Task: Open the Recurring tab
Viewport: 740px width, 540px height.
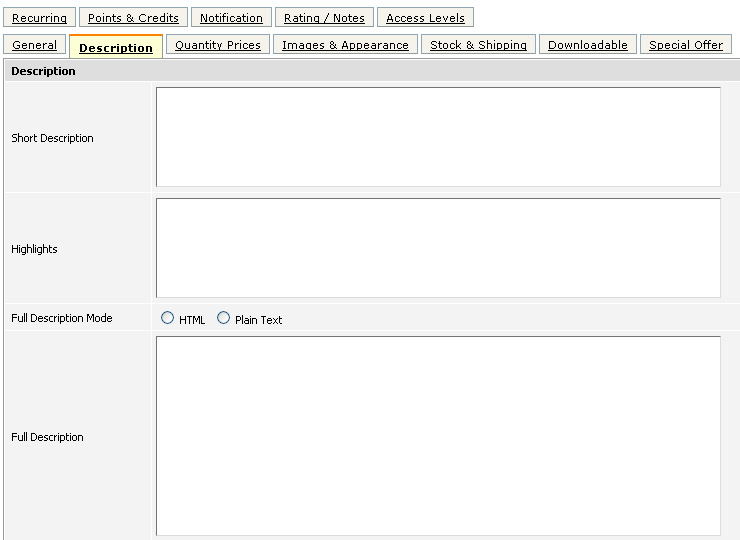Action: (39, 17)
